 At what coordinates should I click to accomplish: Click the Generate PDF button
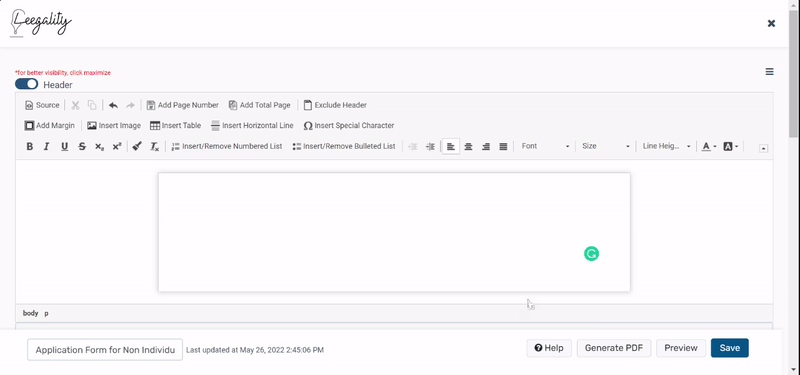614,348
